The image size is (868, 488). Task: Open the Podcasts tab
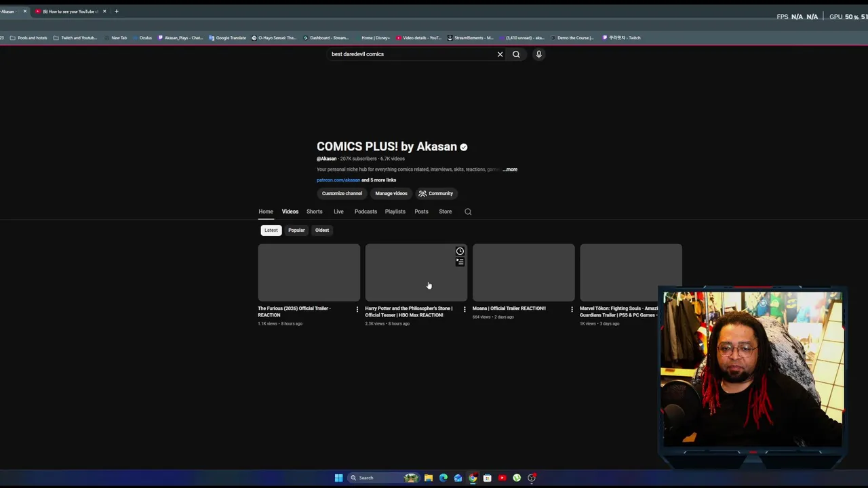click(x=366, y=211)
